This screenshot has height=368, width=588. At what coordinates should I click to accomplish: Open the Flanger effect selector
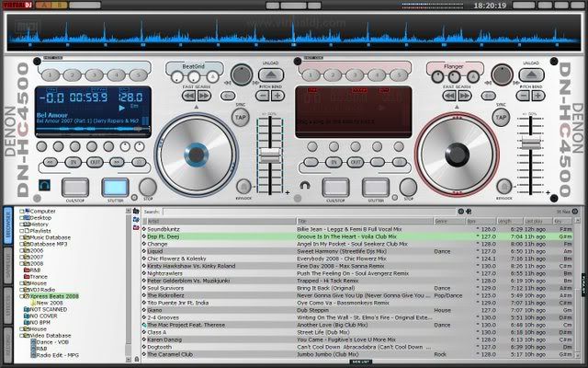click(454, 66)
